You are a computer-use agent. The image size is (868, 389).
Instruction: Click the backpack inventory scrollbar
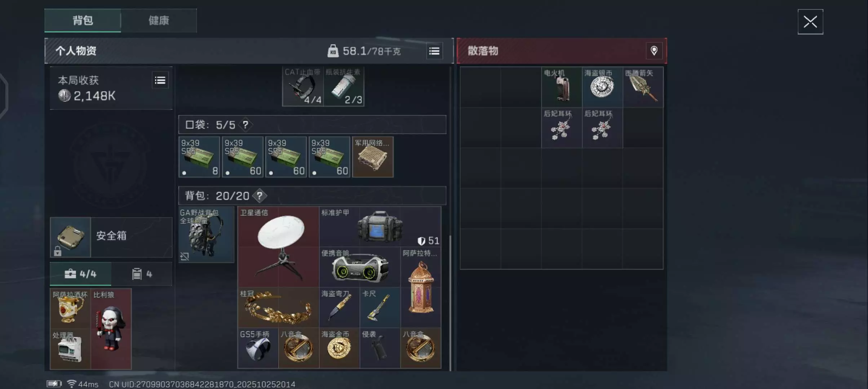450,303
